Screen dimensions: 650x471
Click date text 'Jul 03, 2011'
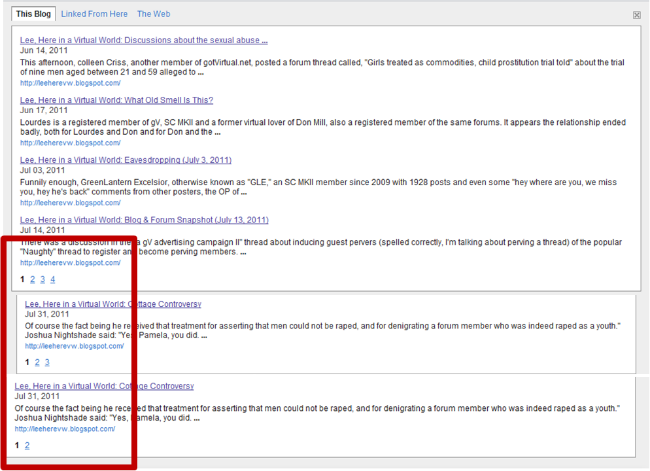42,170
